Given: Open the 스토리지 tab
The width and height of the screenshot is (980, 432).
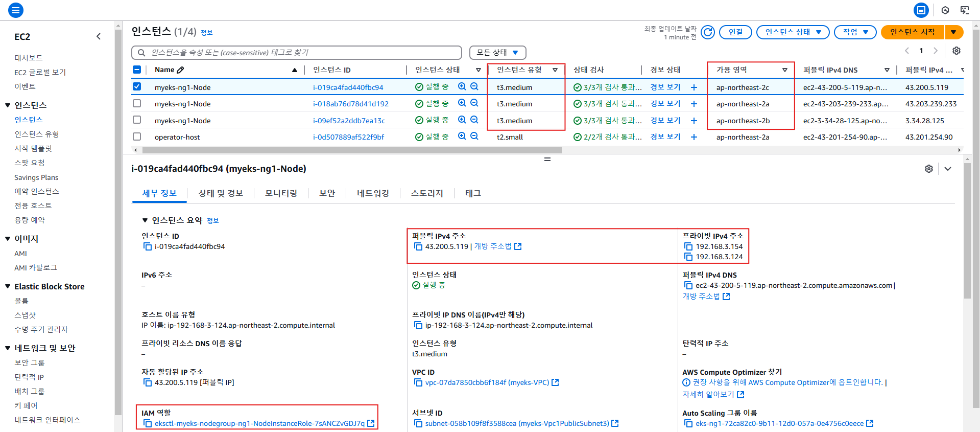Looking at the screenshot, I should (x=427, y=193).
